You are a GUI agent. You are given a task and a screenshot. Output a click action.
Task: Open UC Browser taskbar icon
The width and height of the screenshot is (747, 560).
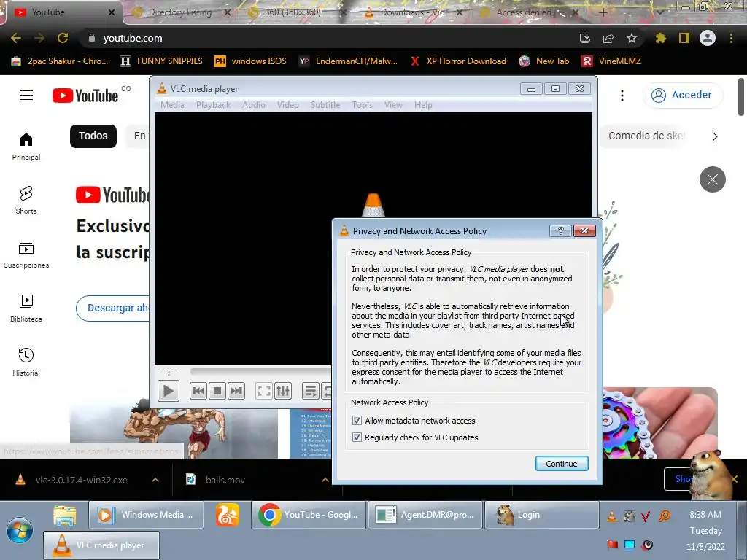coord(228,515)
